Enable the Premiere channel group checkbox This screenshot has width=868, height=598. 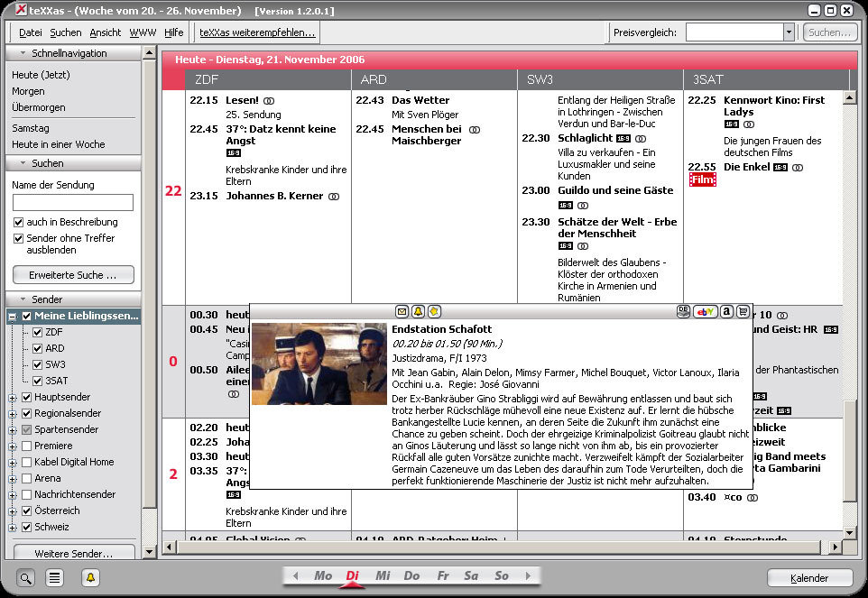pyautogui.click(x=26, y=446)
